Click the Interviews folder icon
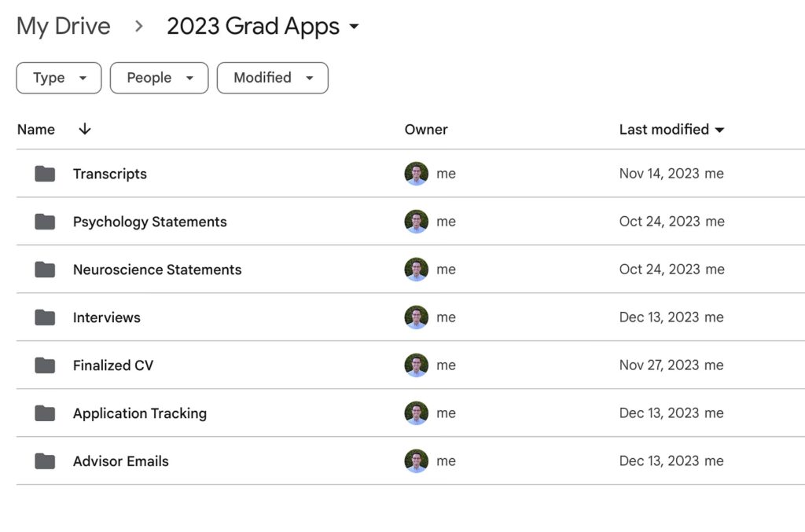The height and width of the screenshot is (532, 805). [45, 317]
